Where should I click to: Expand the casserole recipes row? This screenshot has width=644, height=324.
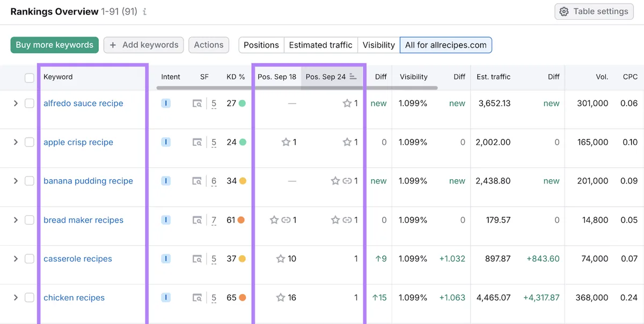16,259
